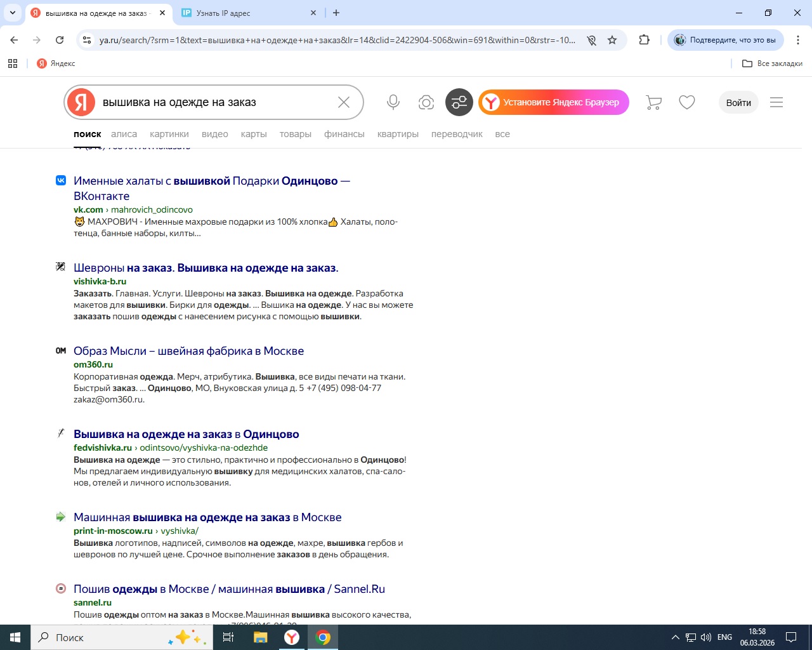Clear the search query with X icon
Screen dimensions: 812x650
point(344,102)
